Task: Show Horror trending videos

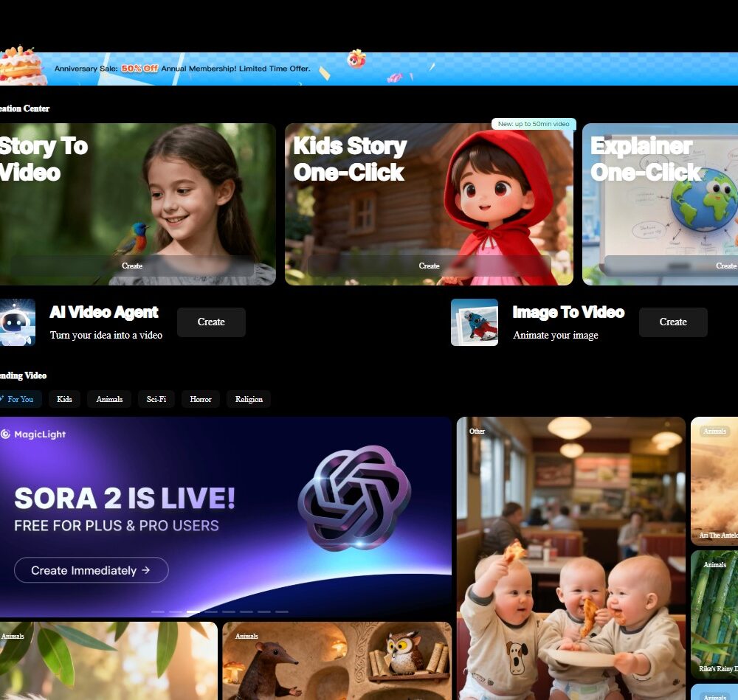Action: pyautogui.click(x=200, y=399)
